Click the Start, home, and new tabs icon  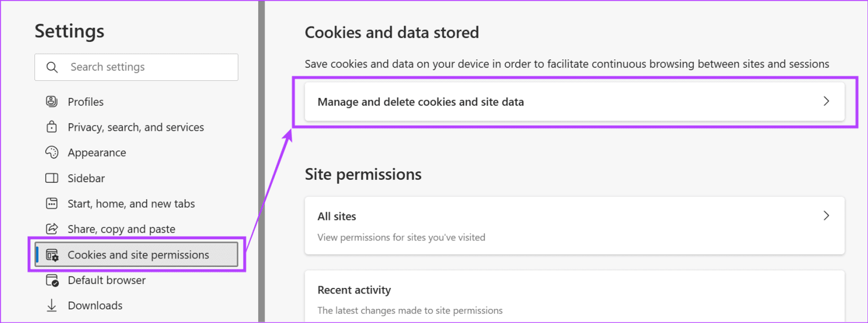[x=51, y=204]
